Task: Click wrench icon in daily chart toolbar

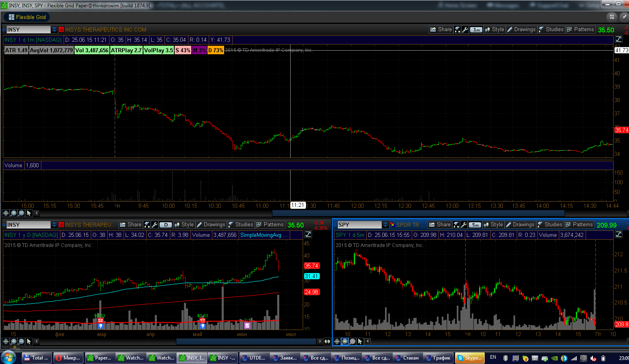Action: [x=155, y=225]
